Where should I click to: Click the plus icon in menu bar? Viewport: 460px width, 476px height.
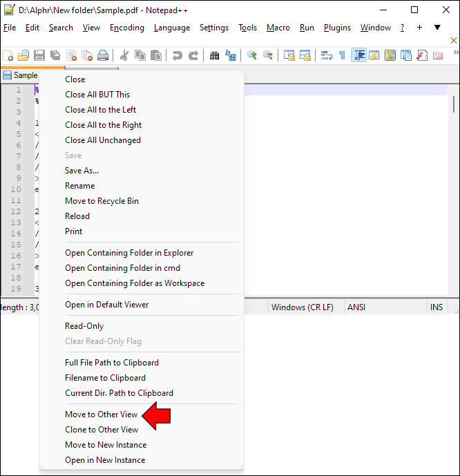pyautogui.click(x=419, y=28)
